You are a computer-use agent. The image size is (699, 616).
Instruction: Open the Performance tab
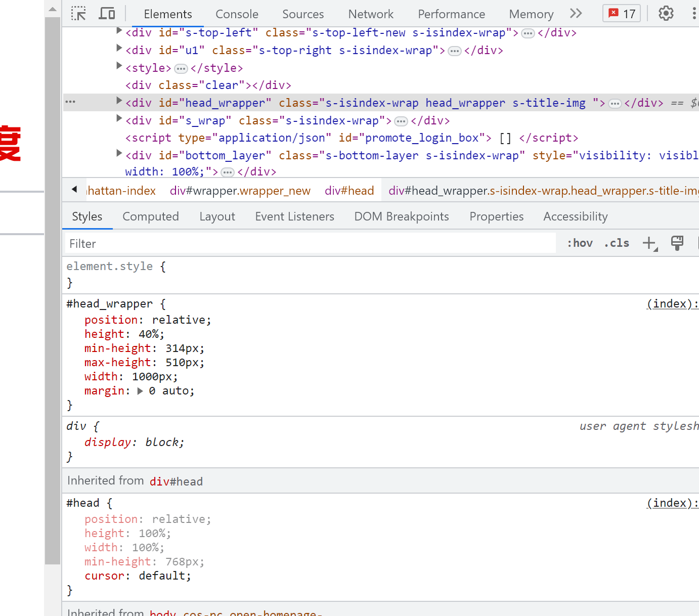point(451,14)
